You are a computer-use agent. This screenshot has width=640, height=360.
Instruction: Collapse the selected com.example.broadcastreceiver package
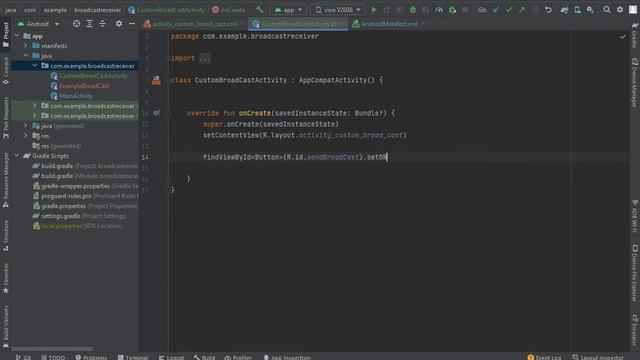point(35,66)
